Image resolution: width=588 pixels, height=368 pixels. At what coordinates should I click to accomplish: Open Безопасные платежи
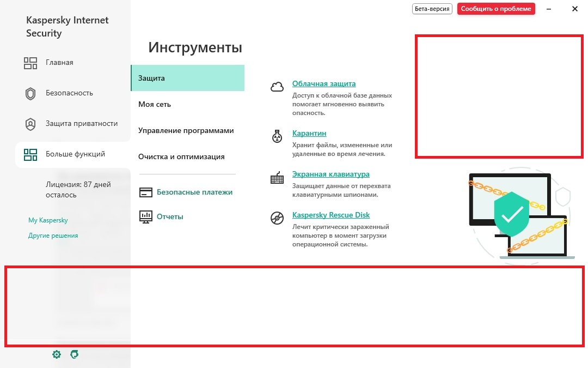(194, 192)
